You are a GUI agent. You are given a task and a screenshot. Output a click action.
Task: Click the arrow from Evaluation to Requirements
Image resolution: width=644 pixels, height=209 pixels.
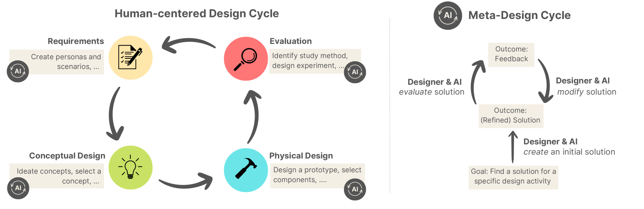[x=188, y=44]
